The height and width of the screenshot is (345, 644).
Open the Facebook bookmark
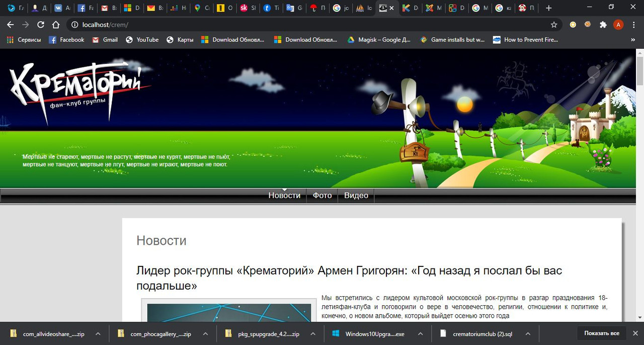[66, 40]
